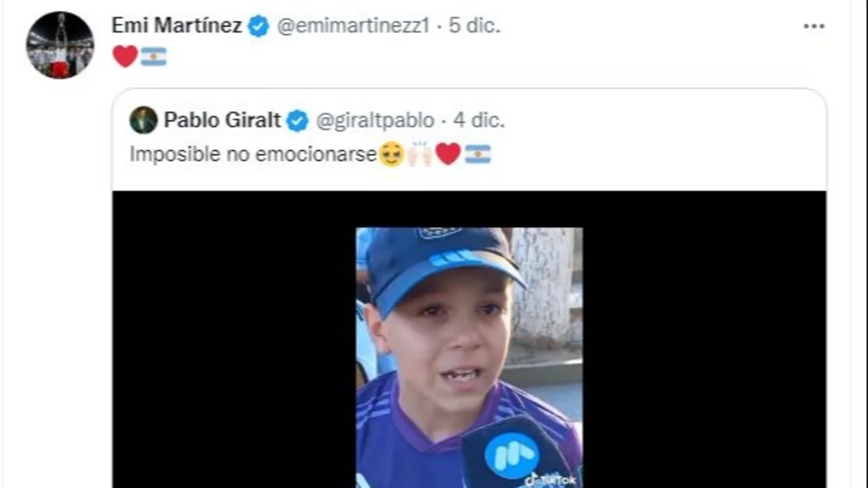Image resolution: width=868 pixels, height=488 pixels.
Task: Open quoted tweet timestamp 4 dic.
Action: click(479, 120)
